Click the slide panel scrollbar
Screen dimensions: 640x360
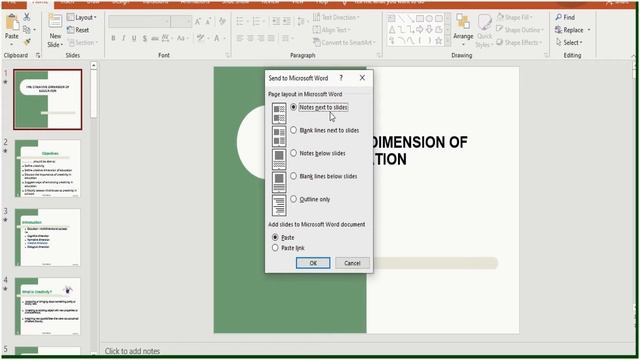coord(93,94)
